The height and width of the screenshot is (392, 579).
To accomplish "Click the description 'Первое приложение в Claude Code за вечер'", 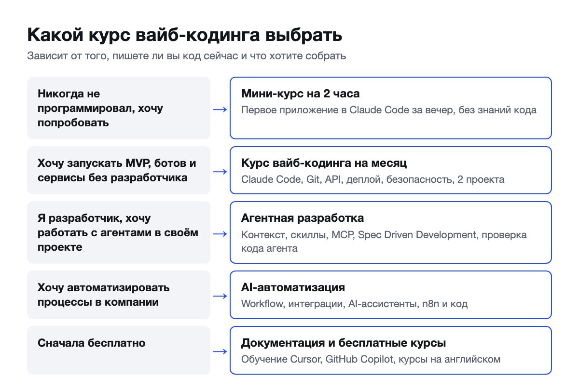I will click(x=389, y=110).
